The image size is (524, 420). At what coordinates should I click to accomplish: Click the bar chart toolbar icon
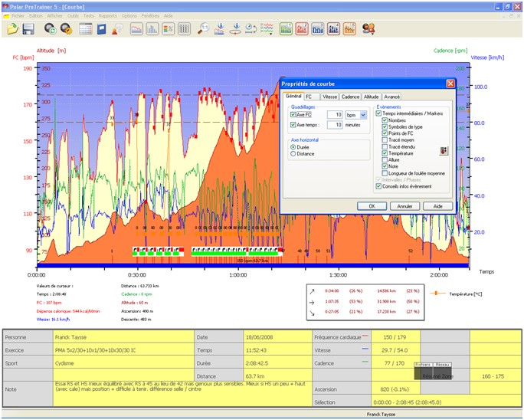(152, 29)
